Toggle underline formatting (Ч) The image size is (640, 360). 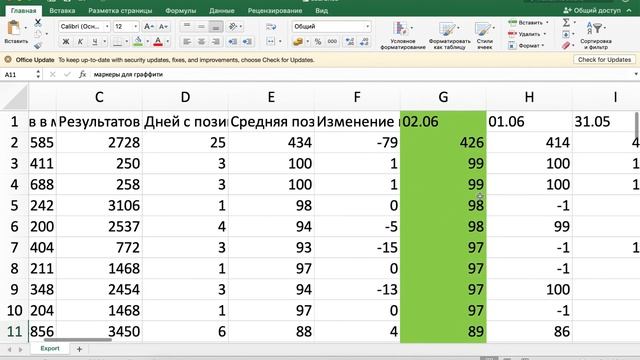95,41
